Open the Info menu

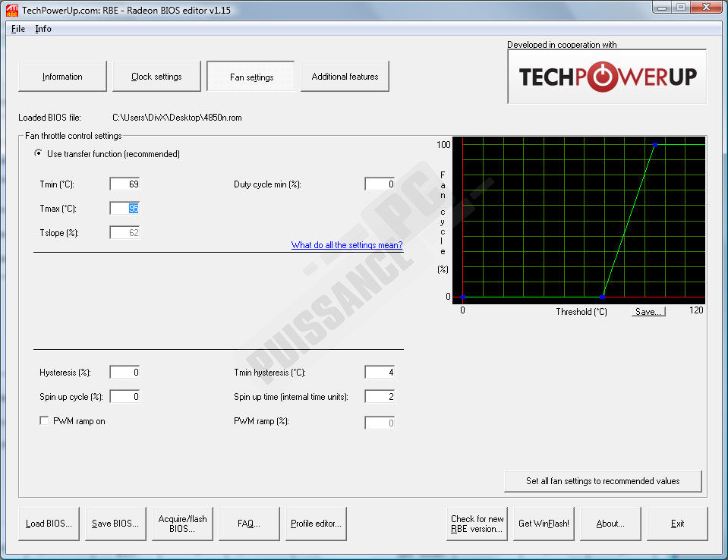43,29
